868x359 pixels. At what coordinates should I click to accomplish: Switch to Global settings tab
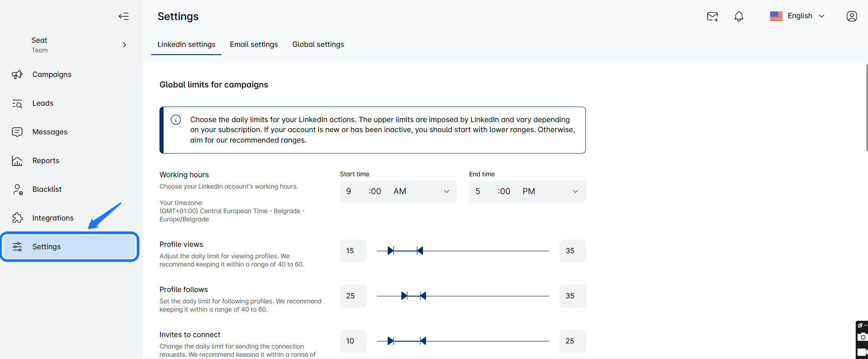coord(318,45)
